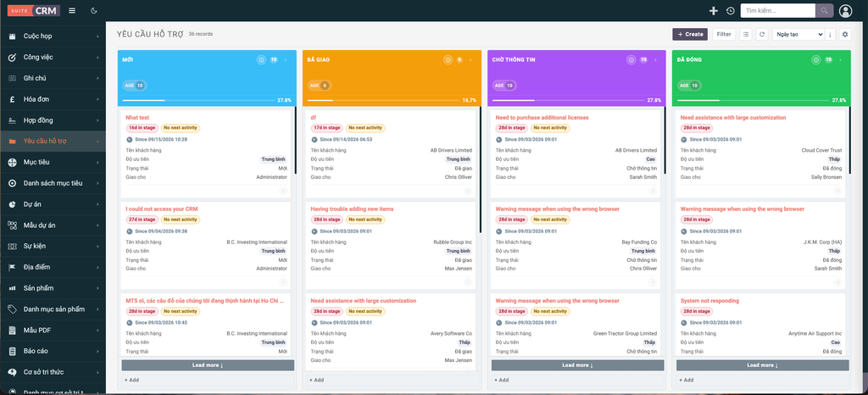Open kanban settings gear
This screenshot has height=395, width=868.
pyautogui.click(x=845, y=34)
